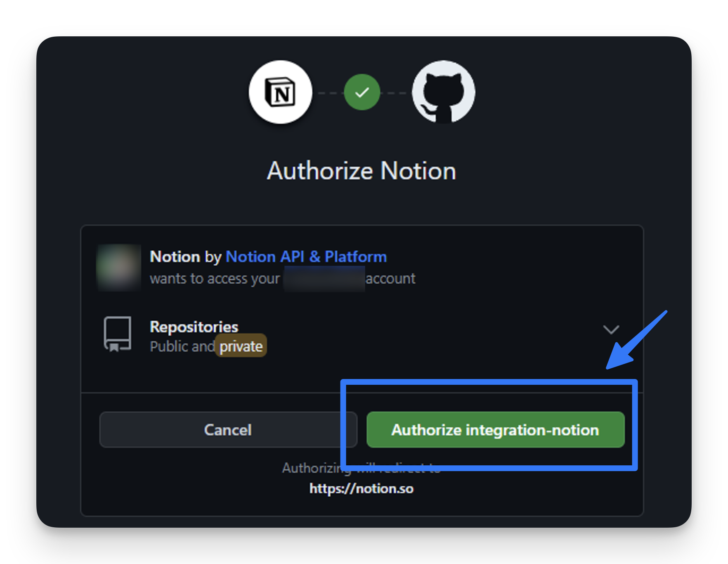Cancel the authorization request
Viewport: 728px width, 564px height.
228,429
